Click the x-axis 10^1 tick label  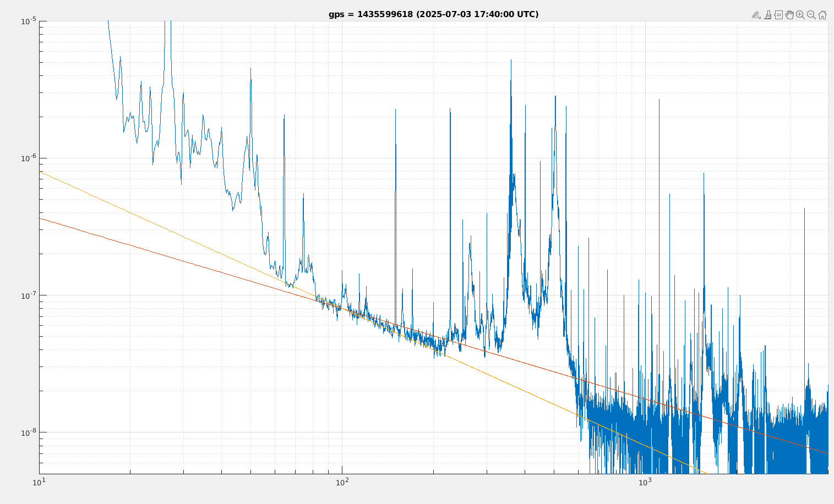(x=39, y=482)
